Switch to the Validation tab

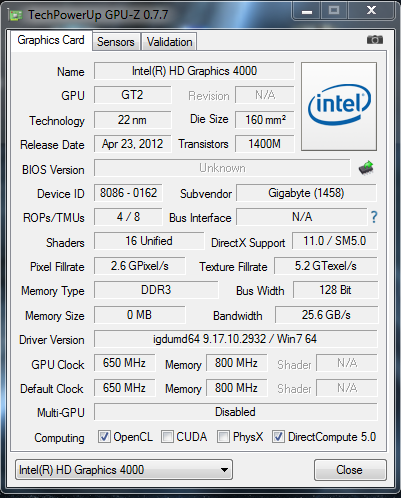point(169,42)
